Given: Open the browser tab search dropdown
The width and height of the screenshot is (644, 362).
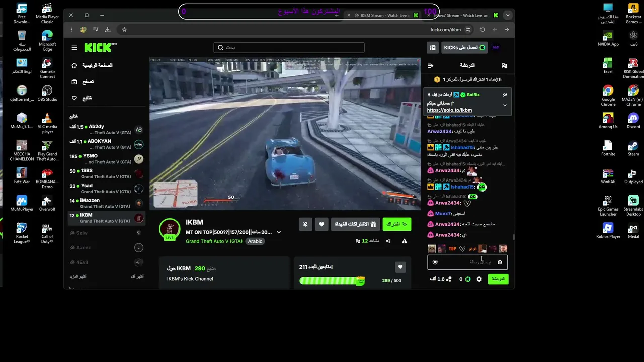Looking at the screenshot, I should pyautogui.click(x=508, y=15).
